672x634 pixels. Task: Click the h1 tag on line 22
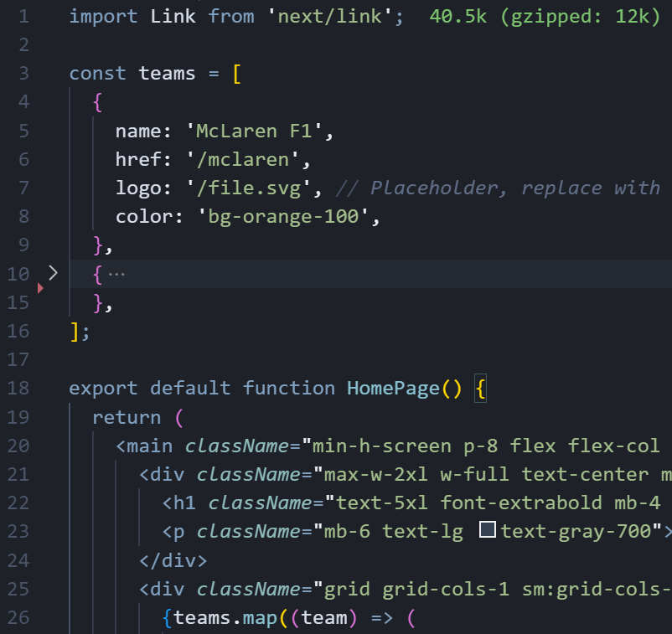point(184,502)
